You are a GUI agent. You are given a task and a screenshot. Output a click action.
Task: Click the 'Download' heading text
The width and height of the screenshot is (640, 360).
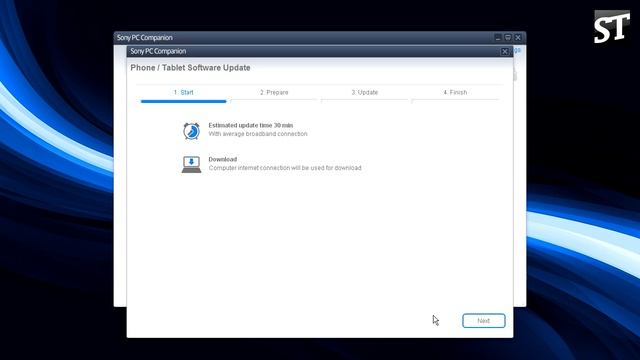pyautogui.click(x=222, y=159)
